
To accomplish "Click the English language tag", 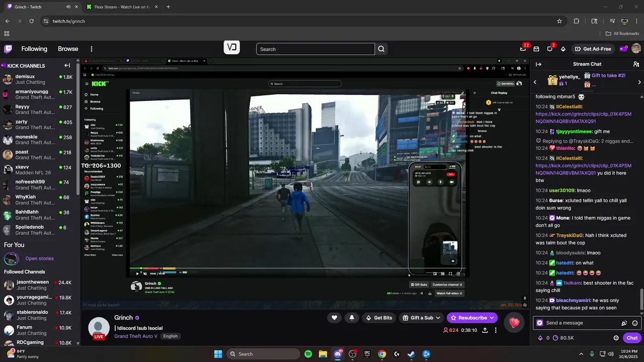I will [x=170, y=336].
